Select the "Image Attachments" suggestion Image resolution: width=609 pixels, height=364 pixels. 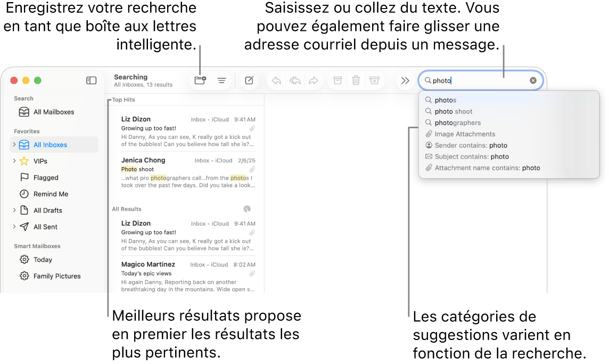(x=464, y=134)
